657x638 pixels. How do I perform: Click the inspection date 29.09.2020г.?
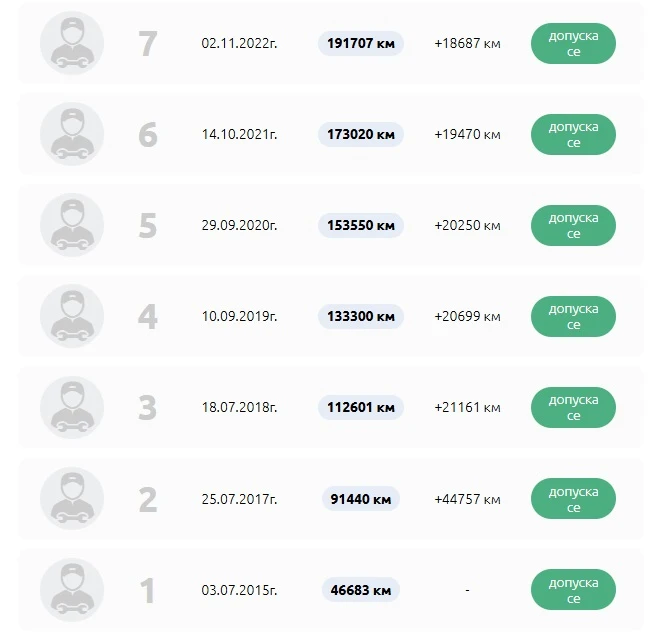tap(239, 225)
